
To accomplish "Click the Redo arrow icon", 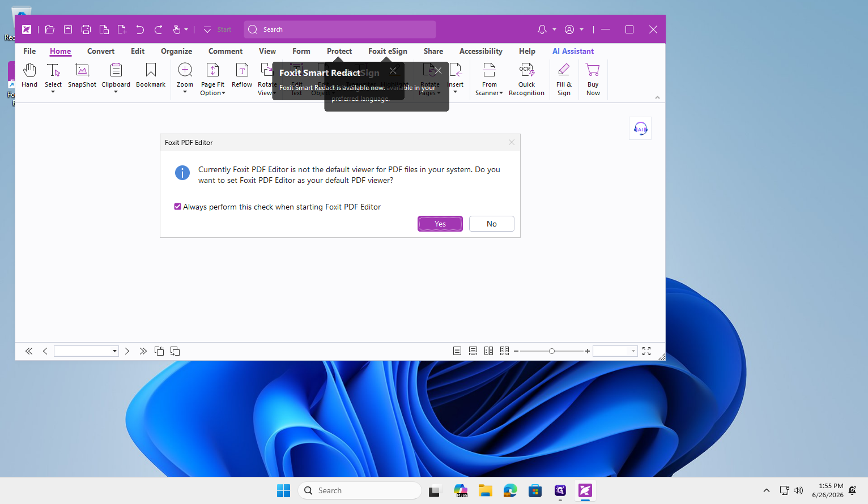I will [x=159, y=29].
